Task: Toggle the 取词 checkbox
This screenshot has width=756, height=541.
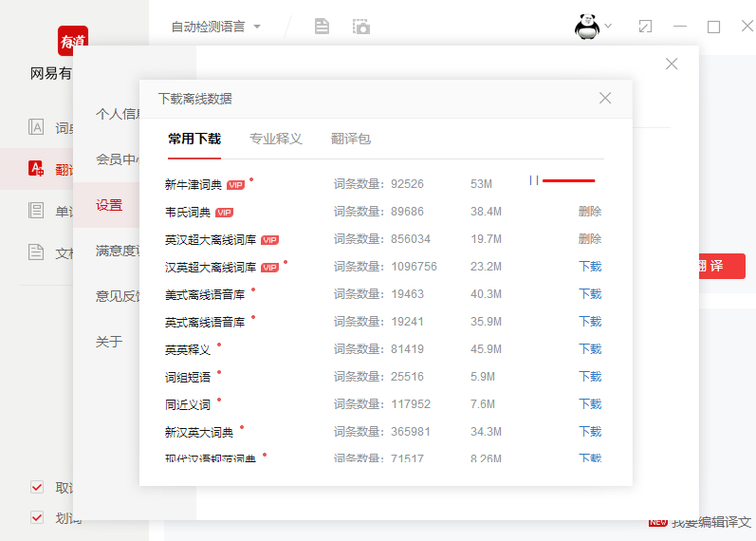Action: [x=38, y=487]
